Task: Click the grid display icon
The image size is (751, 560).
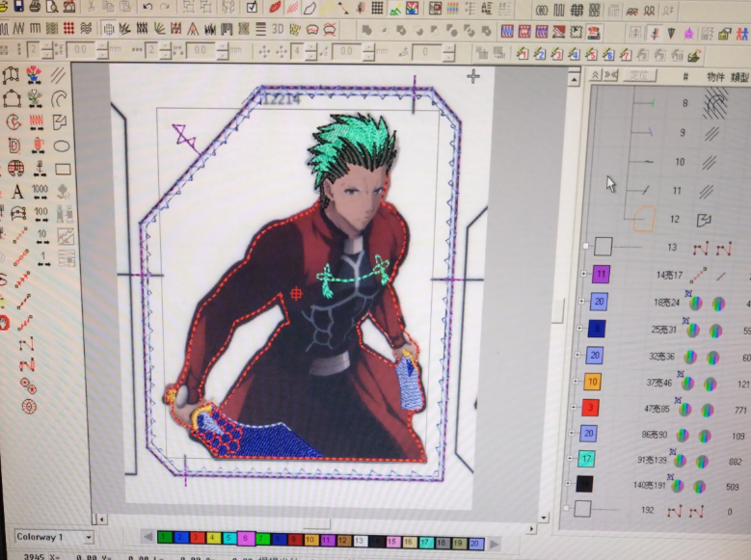Action: click(377, 8)
